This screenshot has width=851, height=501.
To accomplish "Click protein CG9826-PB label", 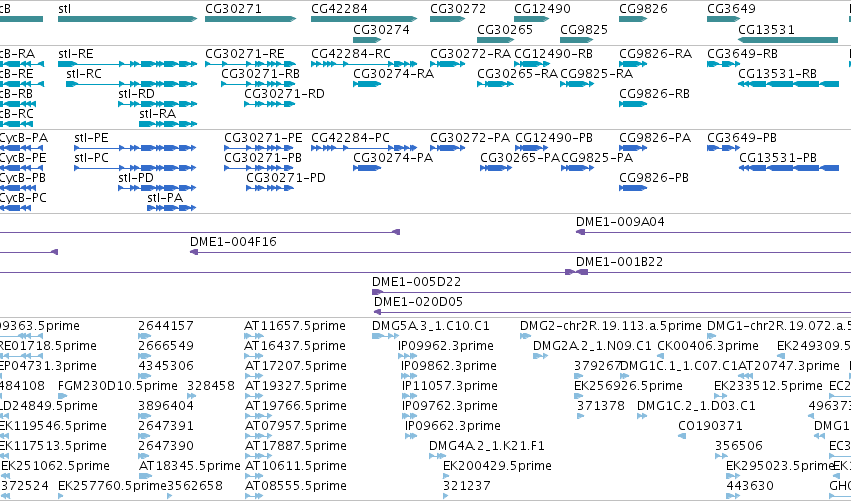I will click(654, 178).
